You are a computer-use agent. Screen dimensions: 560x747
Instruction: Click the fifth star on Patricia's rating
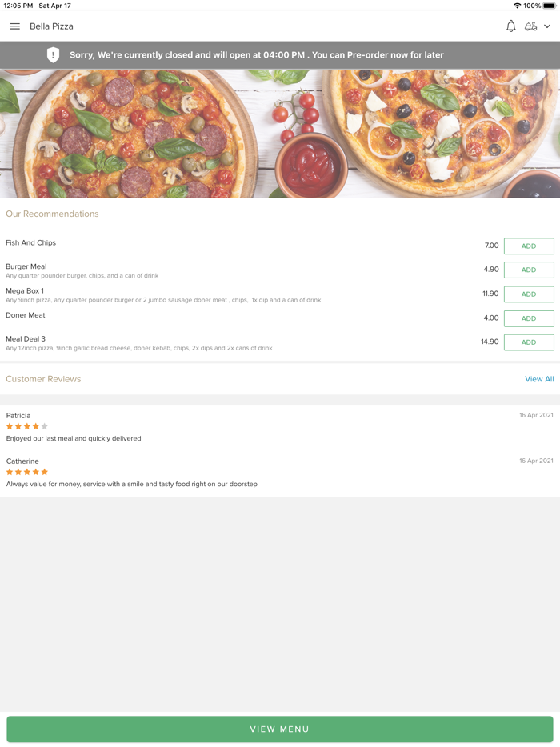45,426
